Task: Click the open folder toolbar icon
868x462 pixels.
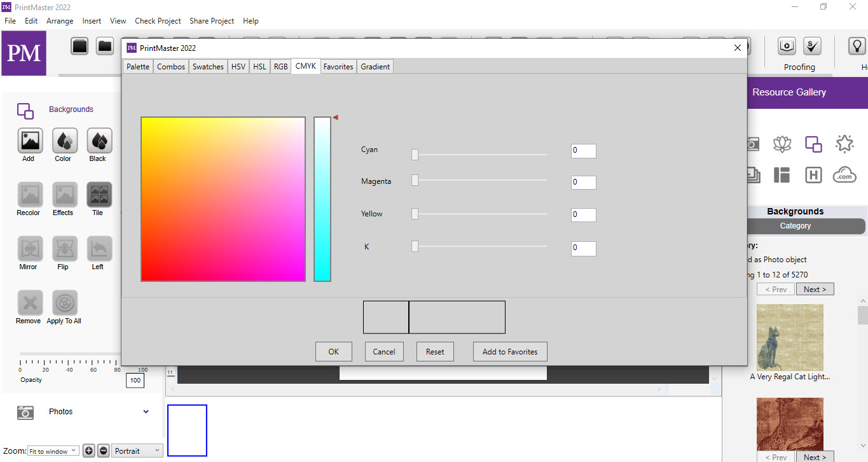Action: pyautogui.click(x=104, y=46)
